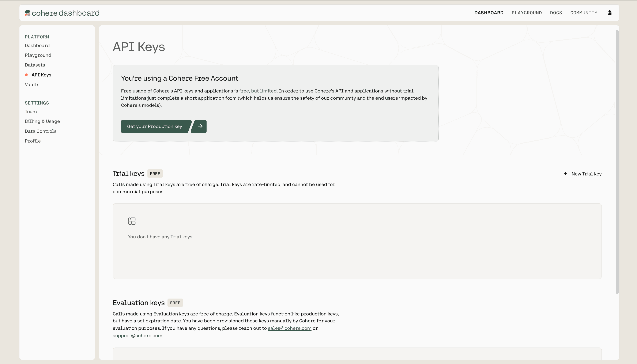Go to Dashboard in the sidebar
This screenshot has height=364, width=637.
point(37,46)
